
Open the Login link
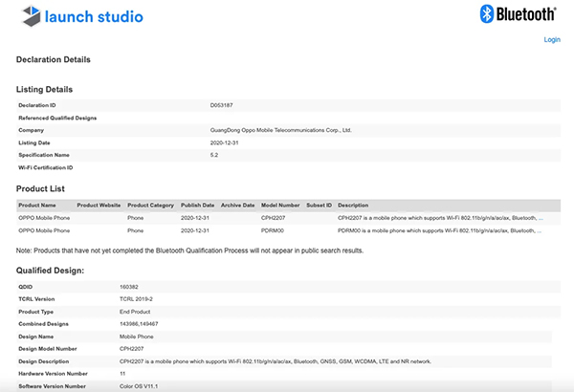point(552,40)
